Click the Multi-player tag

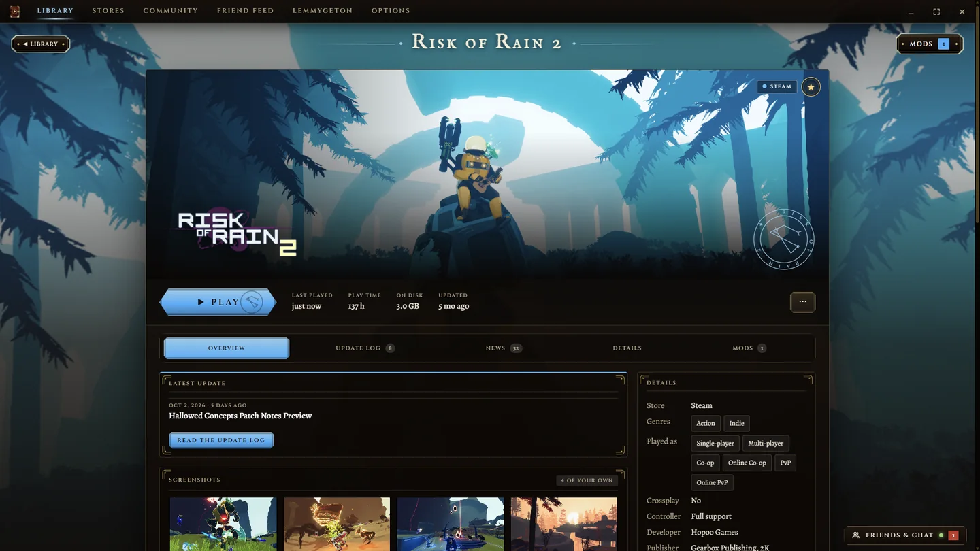[766, 444]
